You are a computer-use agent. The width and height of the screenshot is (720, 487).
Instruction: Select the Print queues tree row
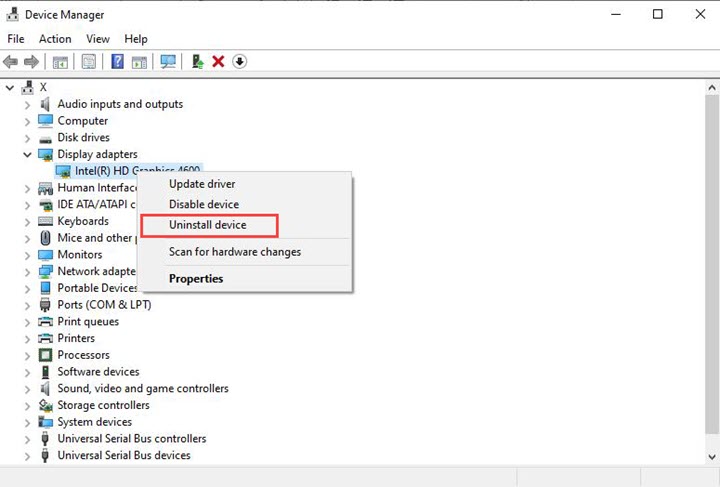click(88, 322)
